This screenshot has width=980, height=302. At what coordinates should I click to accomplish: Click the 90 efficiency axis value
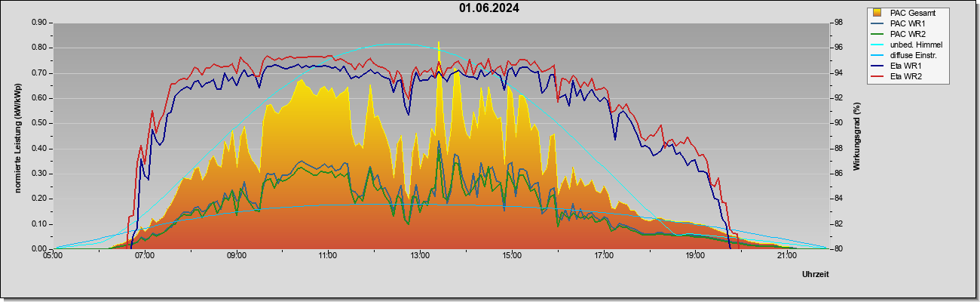[x=838, y=123]
